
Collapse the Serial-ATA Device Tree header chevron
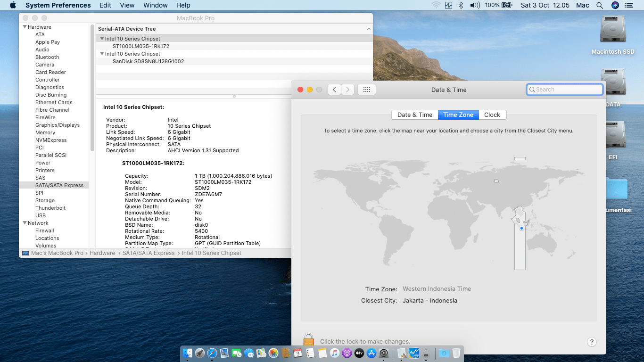369,29
